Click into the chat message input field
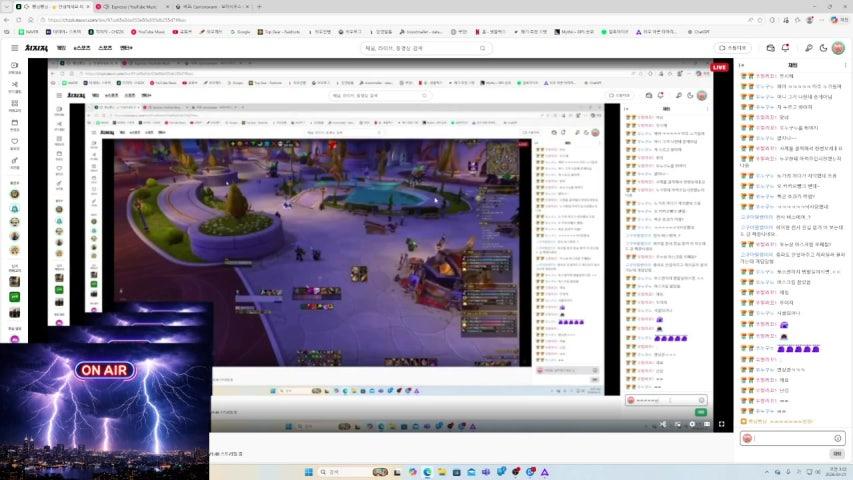Viewport: 853px width, 480px height. point(793,438)
